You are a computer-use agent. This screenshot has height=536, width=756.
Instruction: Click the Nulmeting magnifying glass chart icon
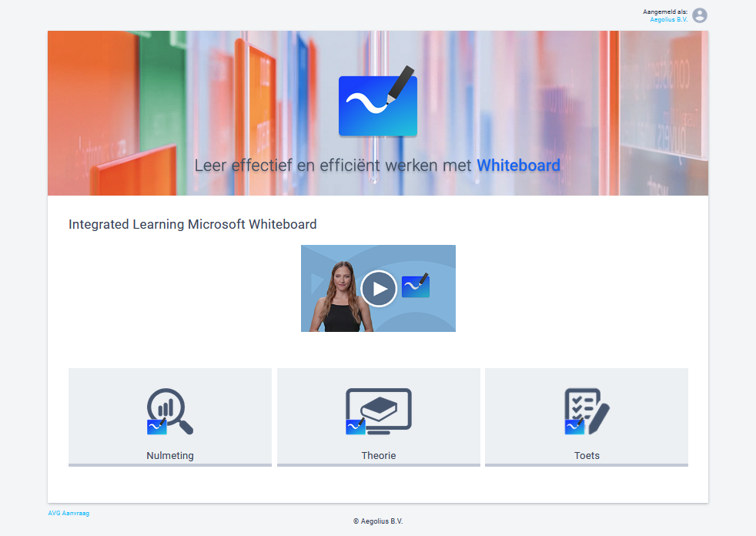tap(171, 410)
